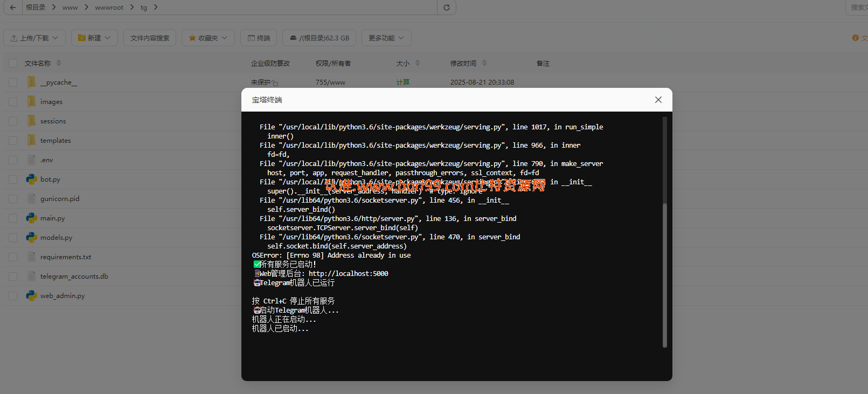
Task: Expand chevron after tg breadcrumb
Action: 156,8
